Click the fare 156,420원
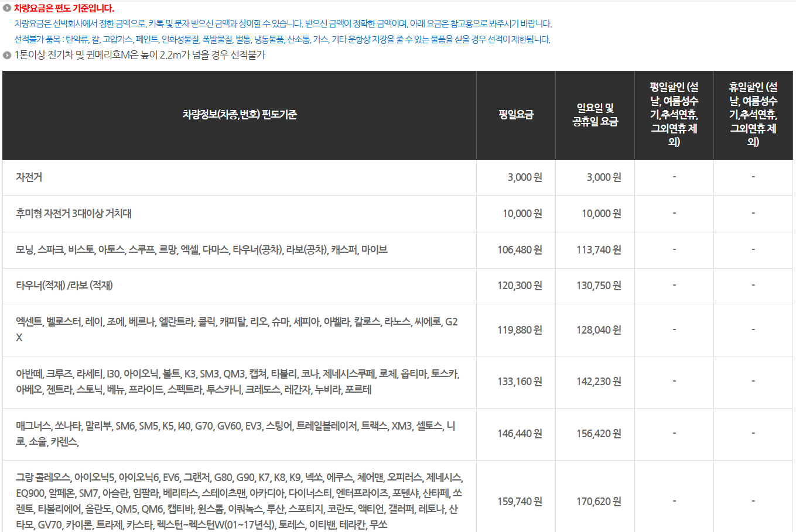This screenshot has height=532, width=796. [599, 434]
